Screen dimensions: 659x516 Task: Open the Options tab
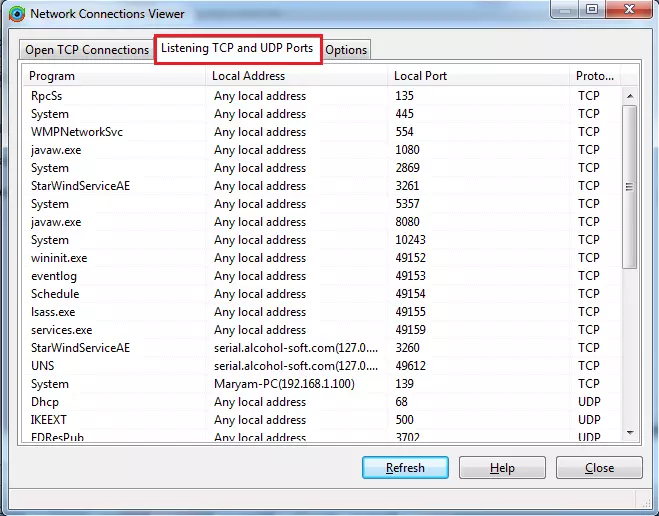click(x=346, y=50)
